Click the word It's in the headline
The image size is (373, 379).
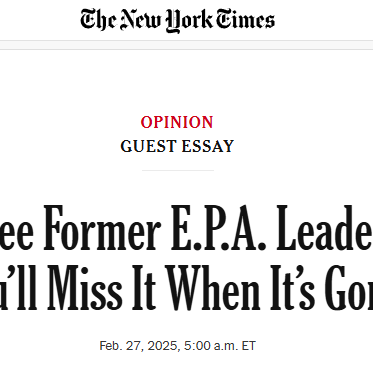(292, 287)
